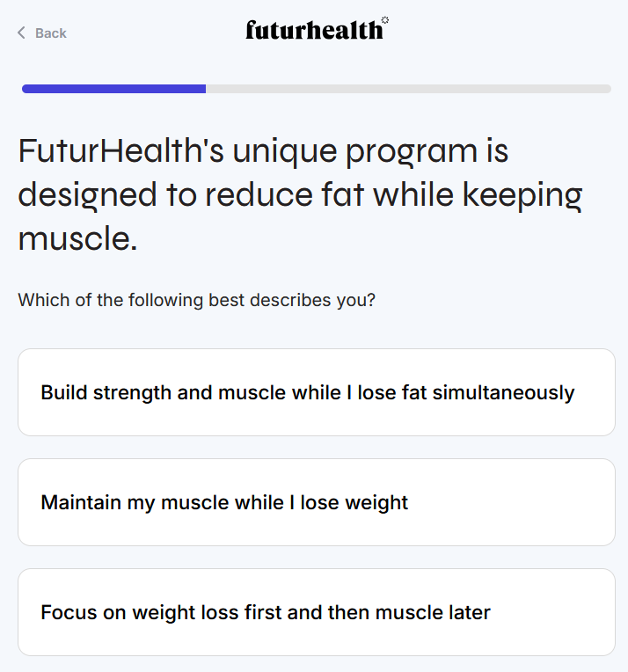
Task: Click the back chevron arrow icon
Action: point(21,33)
